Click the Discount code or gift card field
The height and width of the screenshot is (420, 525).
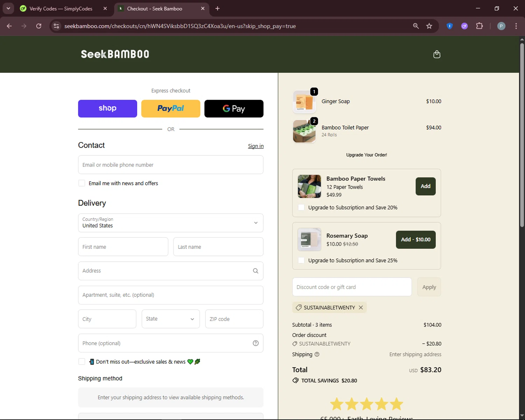352,287
